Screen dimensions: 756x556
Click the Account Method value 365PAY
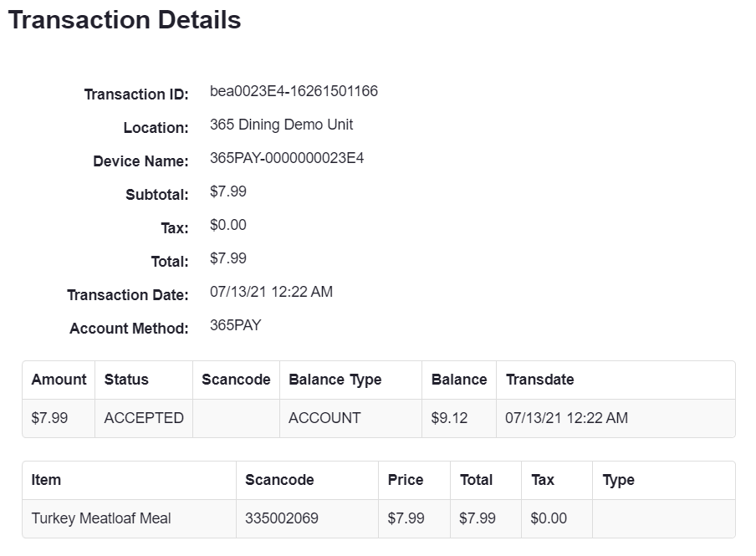pos(235,325)
